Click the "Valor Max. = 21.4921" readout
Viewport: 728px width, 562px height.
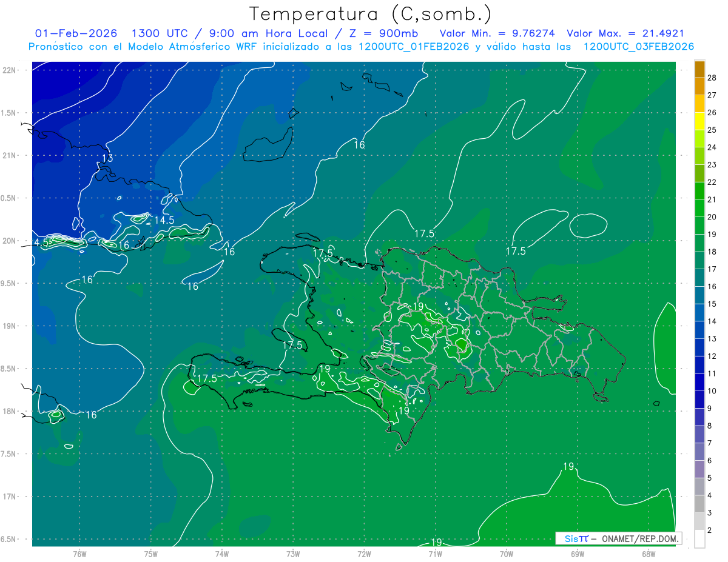pyautogui.click(x=625, y=34)
